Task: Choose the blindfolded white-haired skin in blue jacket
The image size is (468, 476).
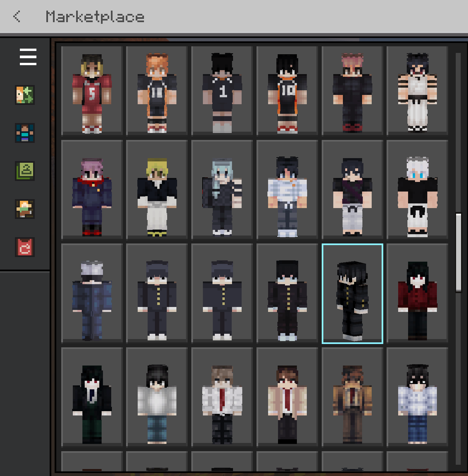Action: 92,293
